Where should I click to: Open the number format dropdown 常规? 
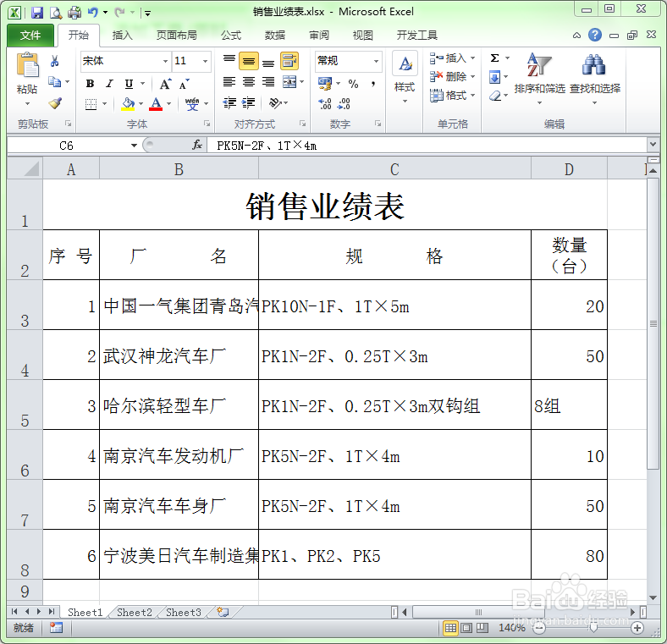coord(376,61)
